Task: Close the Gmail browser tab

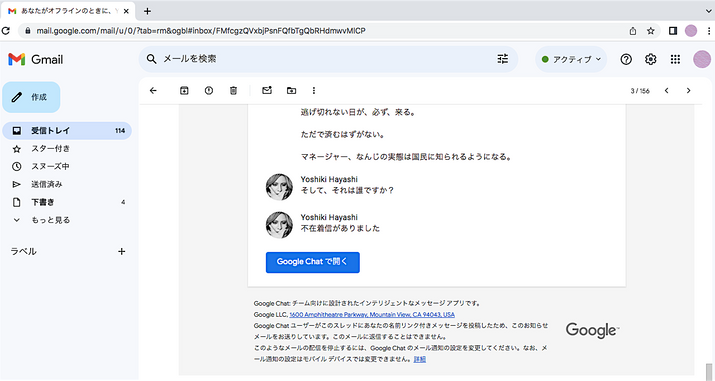Action: (x=126, y=11)
